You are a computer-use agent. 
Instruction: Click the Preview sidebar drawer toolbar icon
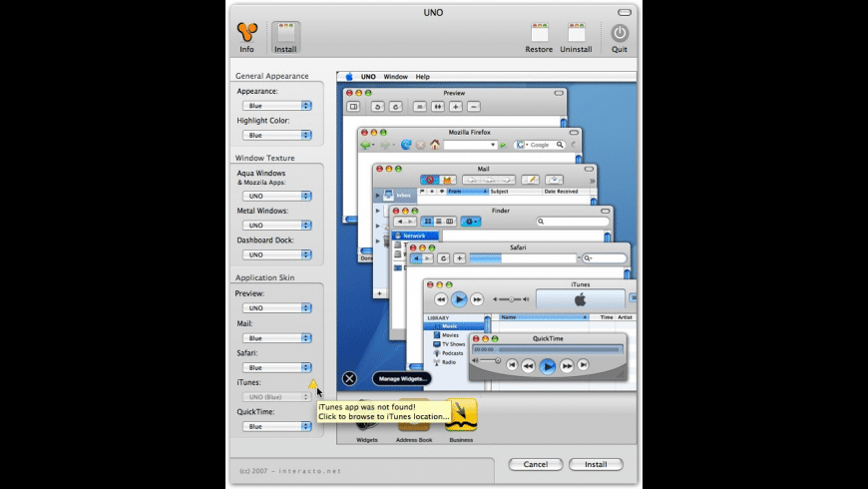click(354, 107)
